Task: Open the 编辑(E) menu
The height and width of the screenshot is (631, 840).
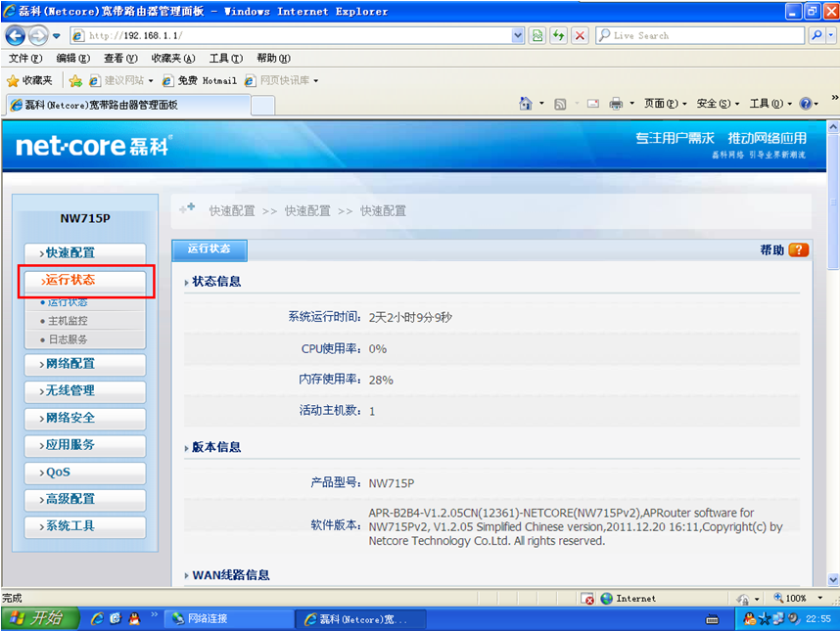Action: pos(72,59)
